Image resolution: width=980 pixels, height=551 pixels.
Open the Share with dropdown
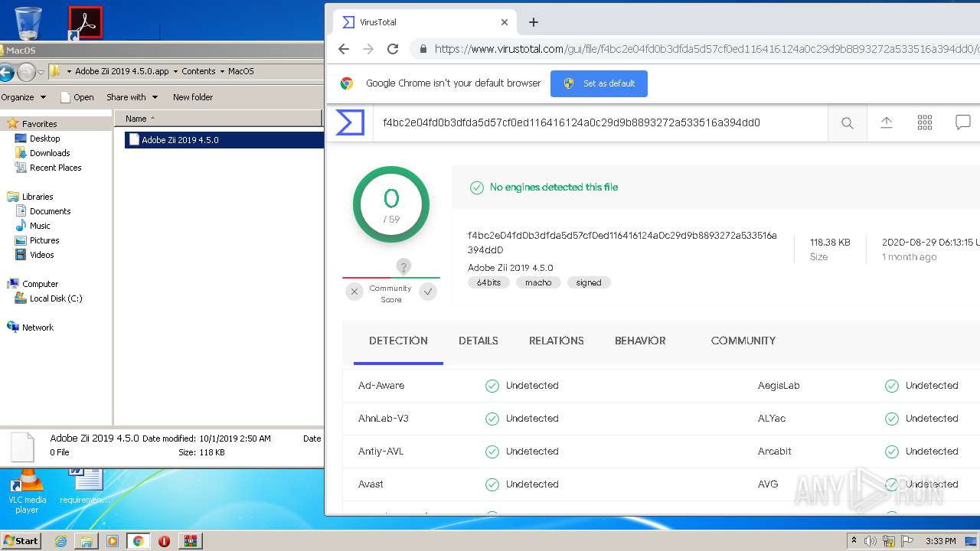[x=132, y=97]
